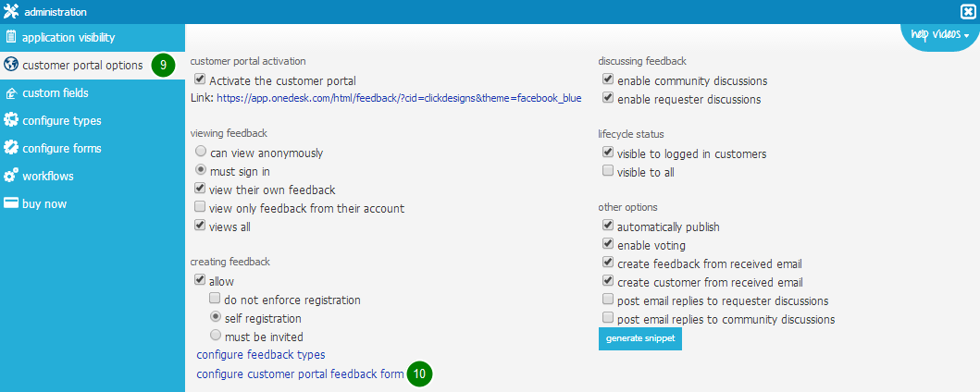Click the custom fields icon in sidebar

coord(10,93)
